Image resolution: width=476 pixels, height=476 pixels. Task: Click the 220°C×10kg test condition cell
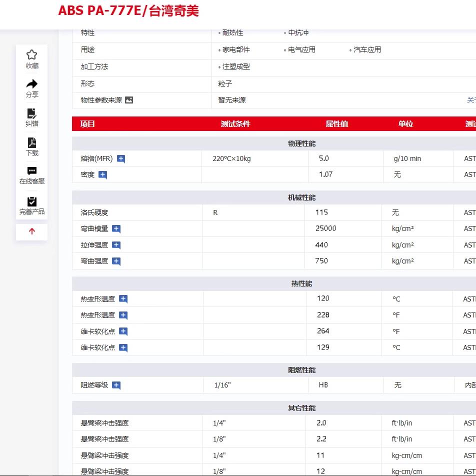tap(231, 158)
